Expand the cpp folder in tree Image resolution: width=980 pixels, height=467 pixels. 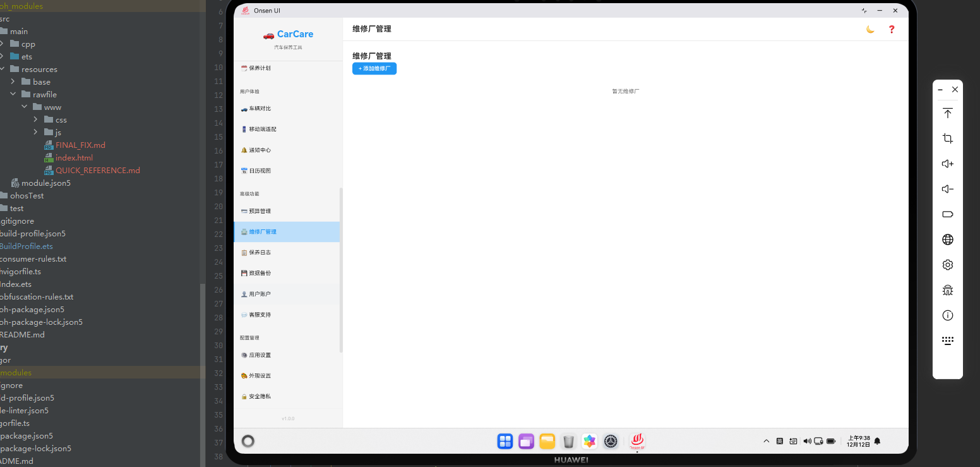coord(2,44)
